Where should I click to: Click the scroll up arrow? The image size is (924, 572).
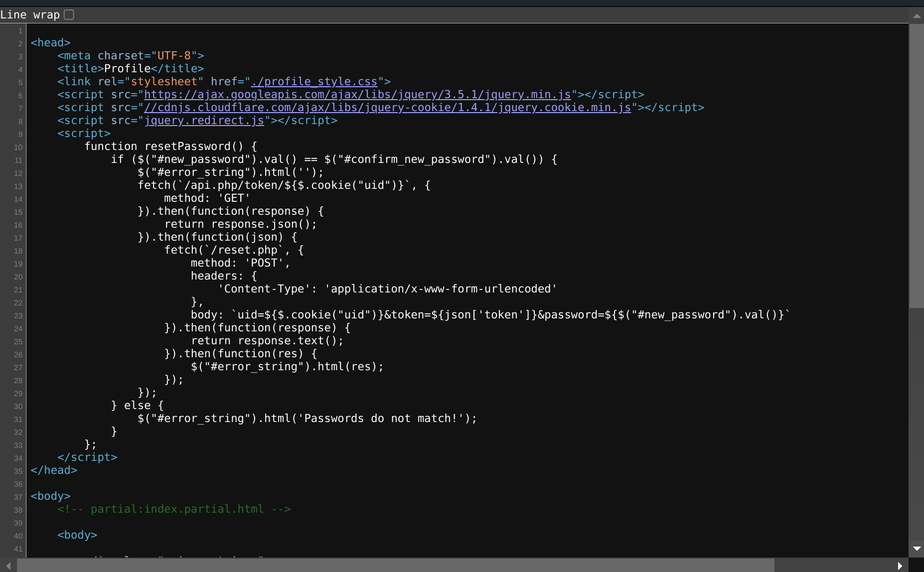click(x=916, y=16)
